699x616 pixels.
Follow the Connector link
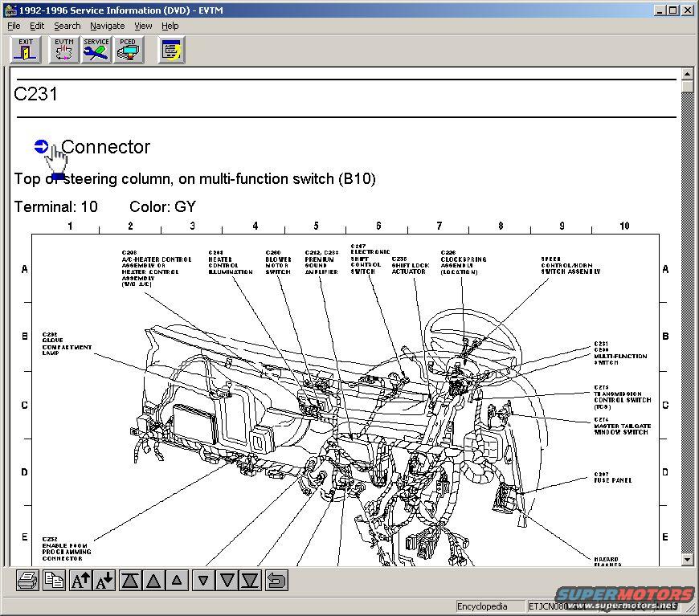coord(105,147)
